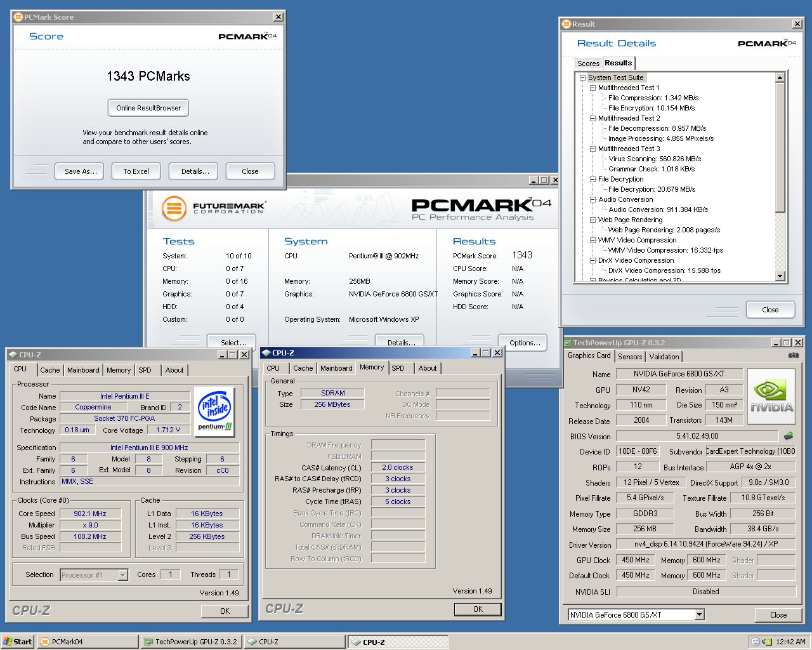Click OK in the CPU-Z Memory window
Viewport: 812px width, 650px height.
pos(478,609)
